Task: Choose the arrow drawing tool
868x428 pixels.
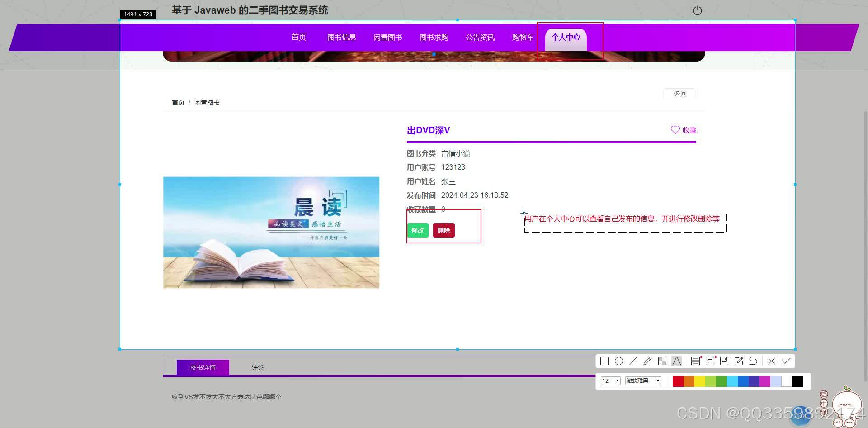Action: (633, 361)
